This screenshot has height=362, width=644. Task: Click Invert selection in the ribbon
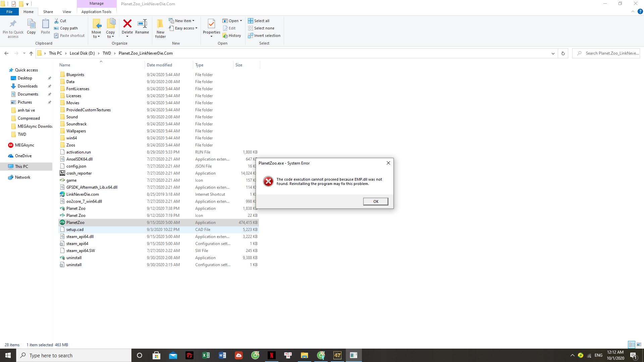[x=264, y=36]
